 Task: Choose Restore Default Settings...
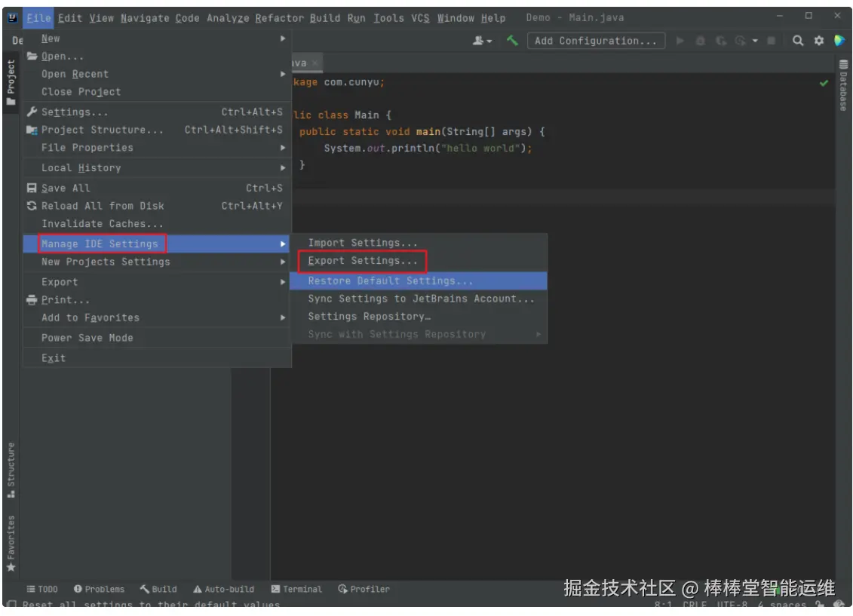pos(418,281)
